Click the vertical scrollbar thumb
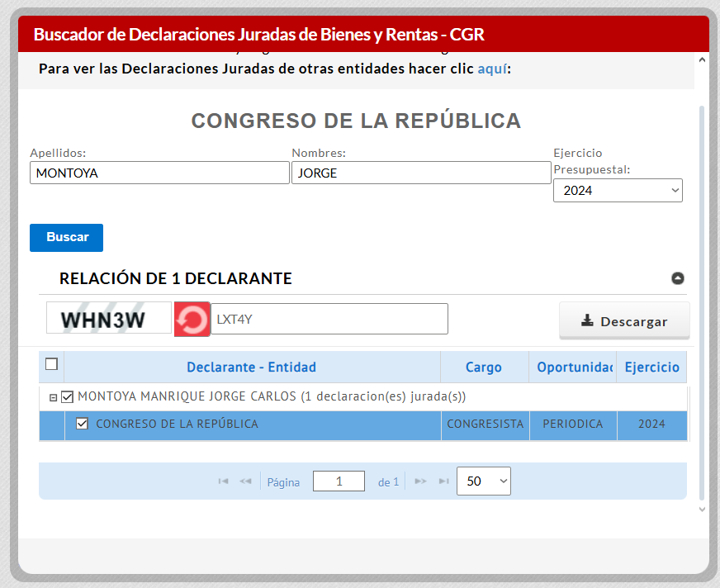 coord(702,303)
